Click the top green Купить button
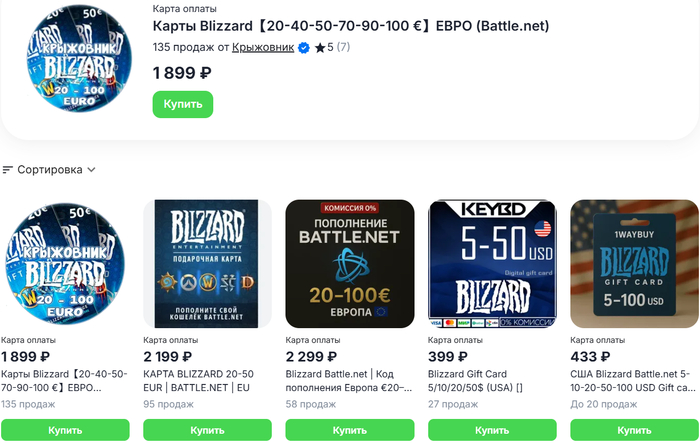 pyautogui.click(x=183, y=104)
